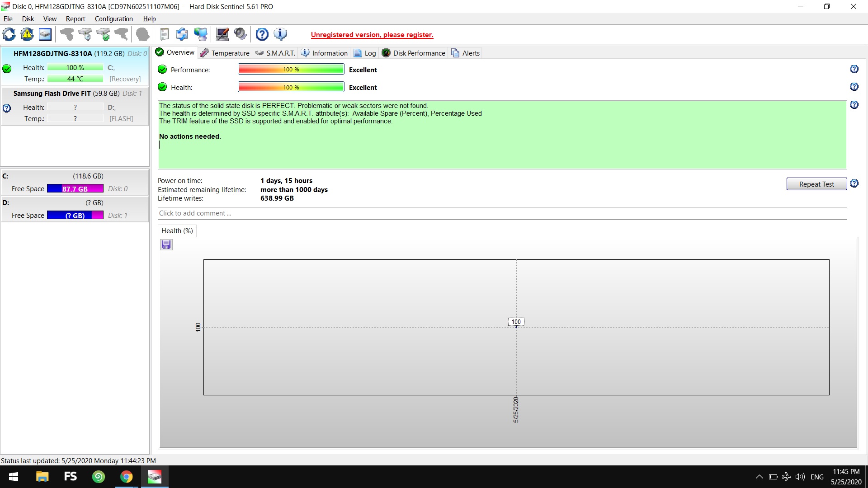Click the add comment field
The image size is (868, 488).
pos(502,213)
